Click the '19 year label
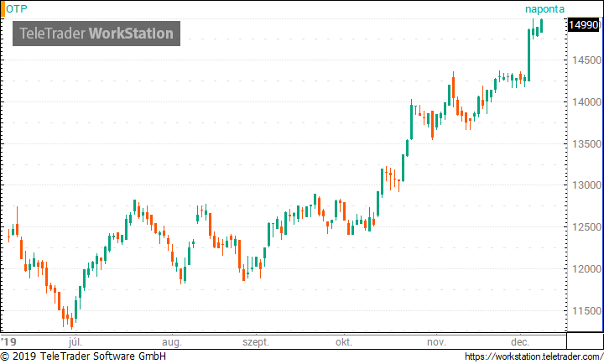Image resolution: width=604 pixels, height=364 pixels. (x=8, y=342)
